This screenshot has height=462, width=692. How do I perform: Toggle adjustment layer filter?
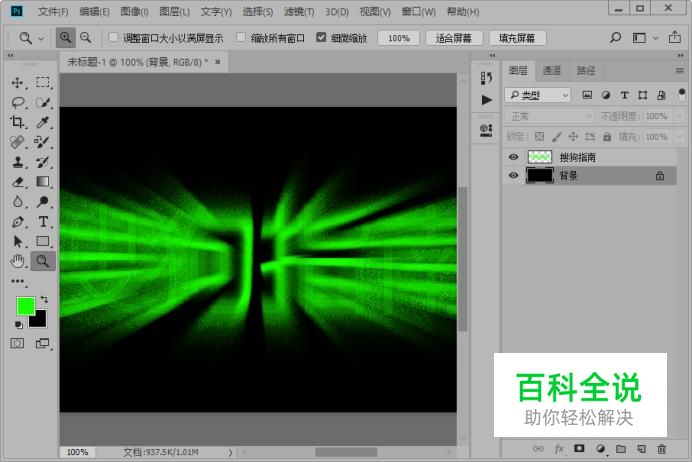606,95
